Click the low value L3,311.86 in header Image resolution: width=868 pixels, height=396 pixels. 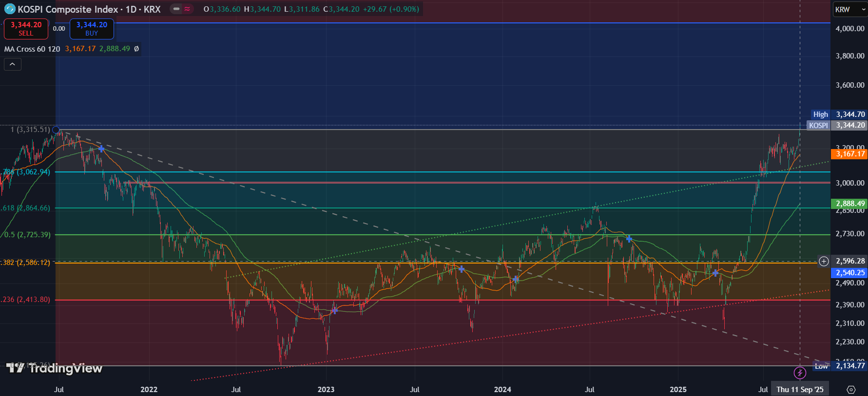[x=302, y=9]
